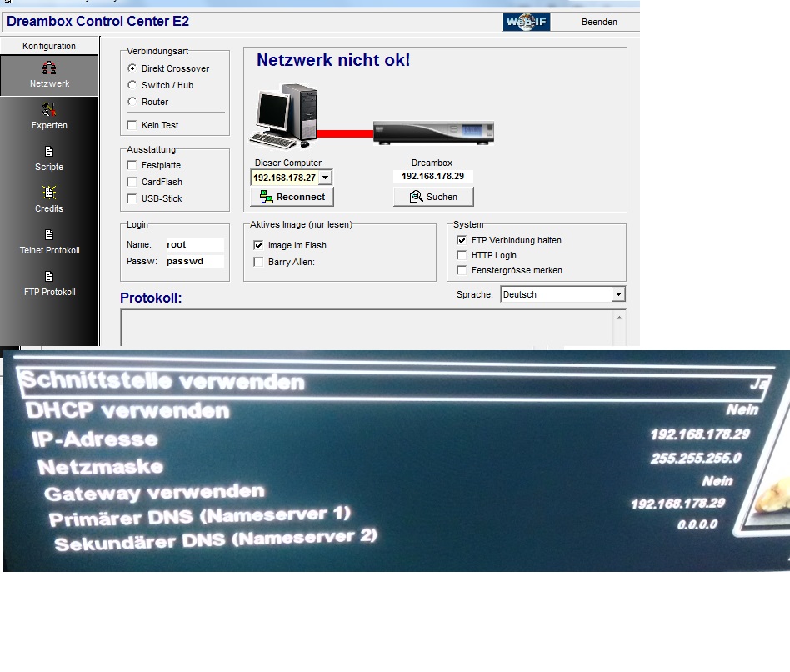Select Direkt Crossover connection type
The height and width of the screenshot is (672, 790).
point(132,68)
